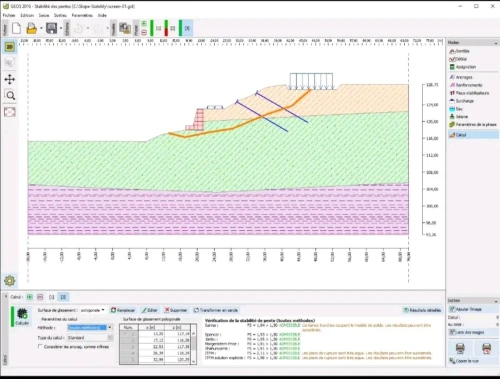
Task: Select the z cell with value 117,19
Action: tap(177, 334)
